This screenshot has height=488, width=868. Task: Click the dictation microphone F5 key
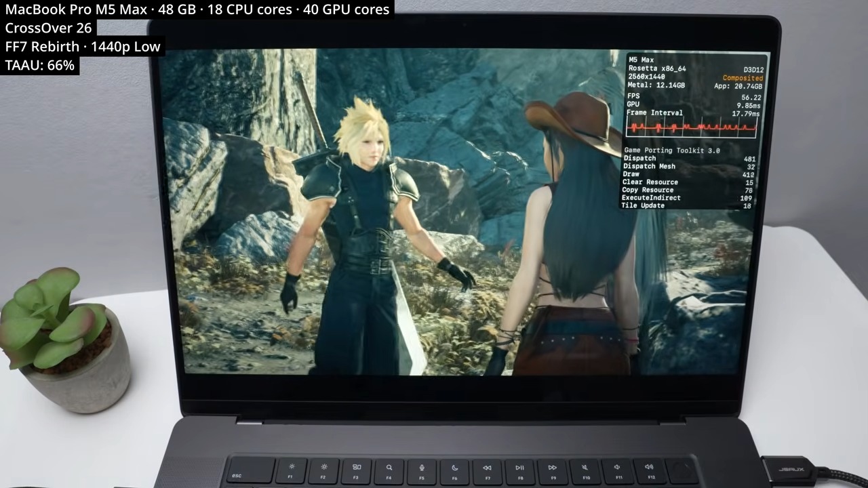pyautogui.click(x=422, y=470)
